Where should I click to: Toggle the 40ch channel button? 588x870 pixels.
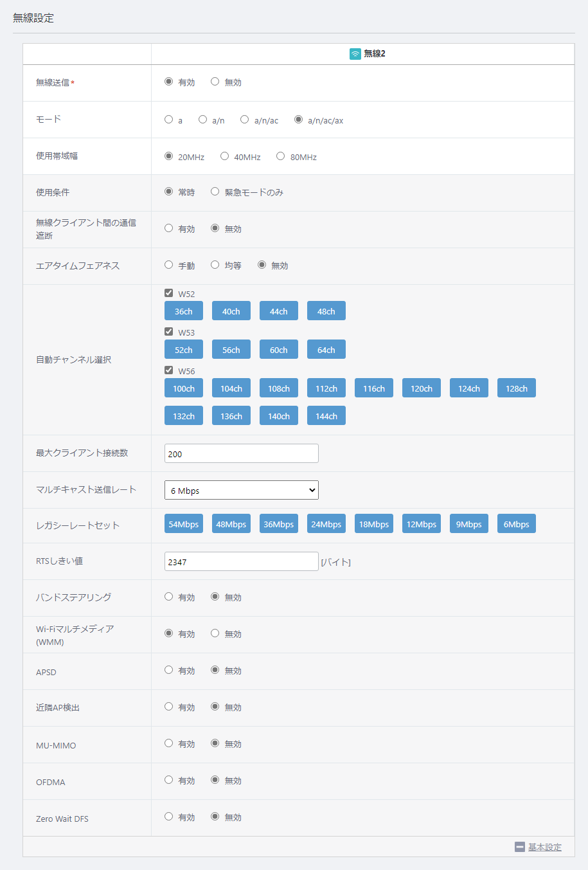[x=231, y=311]
